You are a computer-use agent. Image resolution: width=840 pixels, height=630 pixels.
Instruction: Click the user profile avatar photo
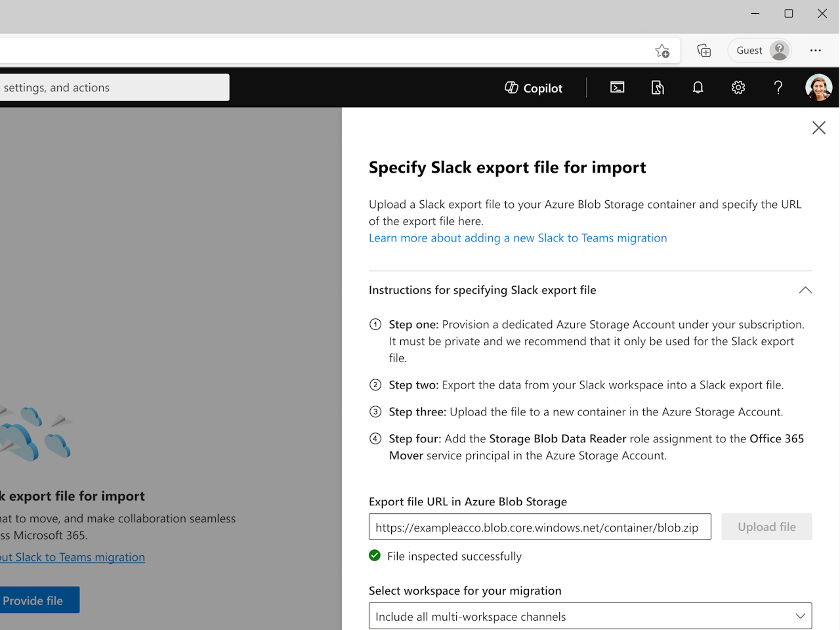818,87
